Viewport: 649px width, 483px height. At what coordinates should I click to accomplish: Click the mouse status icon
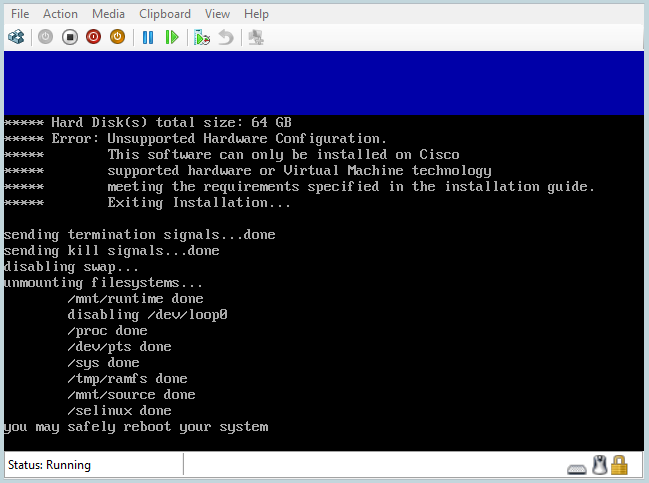click(599, 465)
